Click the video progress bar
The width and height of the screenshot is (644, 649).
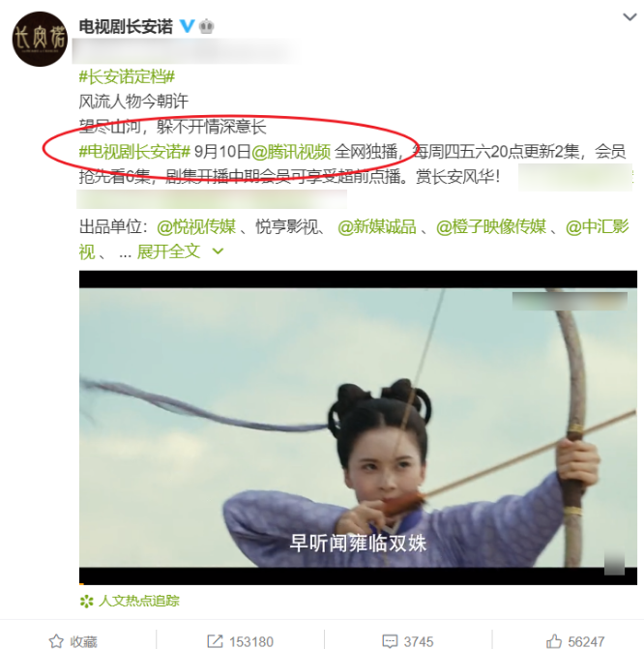pyautogui.click(x=358, y=583)
